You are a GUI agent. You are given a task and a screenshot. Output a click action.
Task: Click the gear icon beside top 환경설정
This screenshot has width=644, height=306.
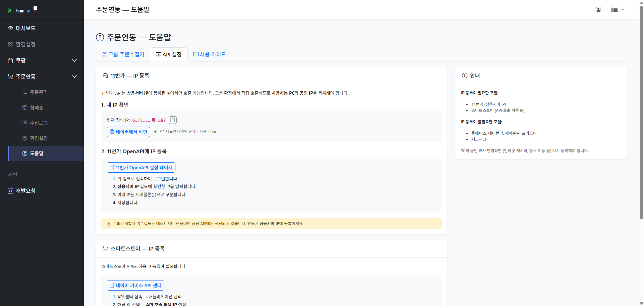10,44
